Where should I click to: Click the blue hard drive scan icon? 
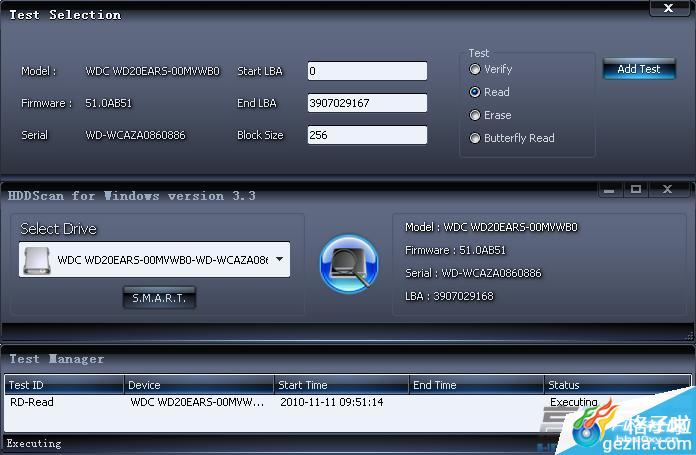349,264
